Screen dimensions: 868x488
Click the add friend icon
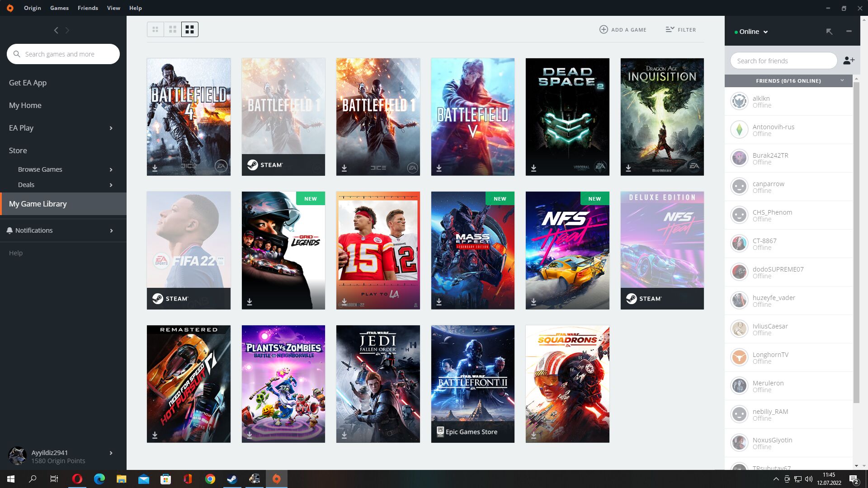[849, 61]
